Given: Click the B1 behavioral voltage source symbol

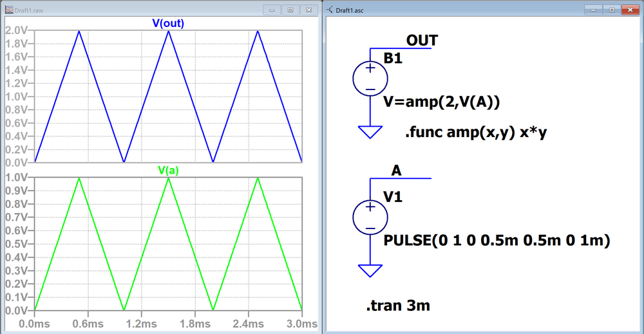Looking at the screenshot, I should (x=370, y=79).
